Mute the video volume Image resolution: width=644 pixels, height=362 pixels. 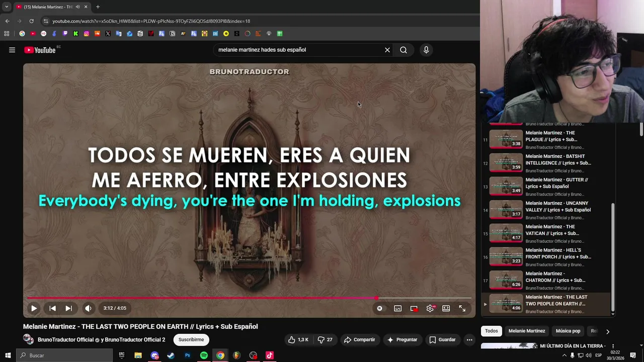88,308
